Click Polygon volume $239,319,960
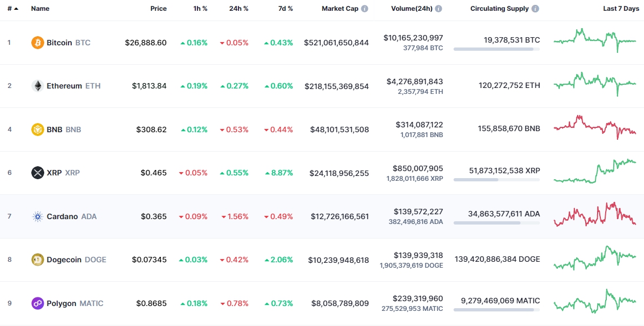Image resolution: width=644 pixels, height=326 pixels. 418,298
